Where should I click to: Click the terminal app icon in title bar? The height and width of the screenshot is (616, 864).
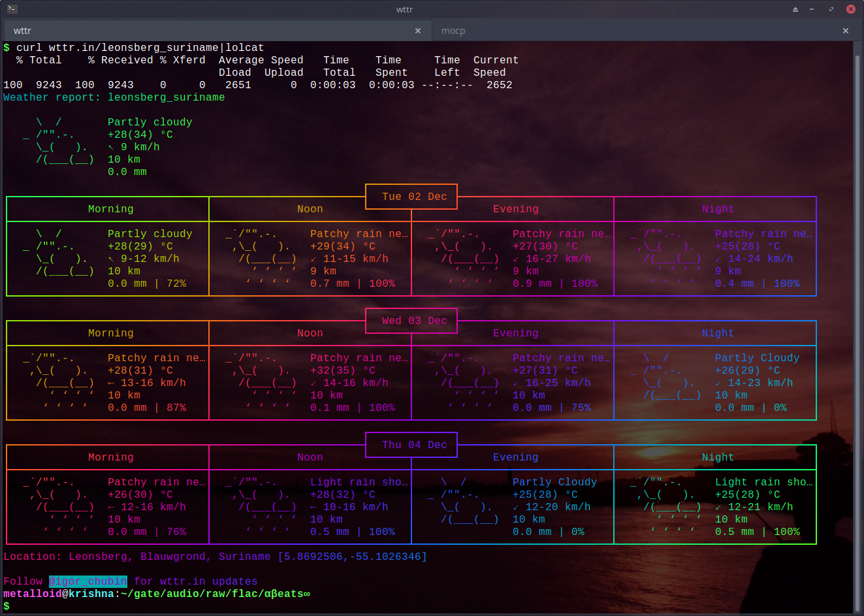click(x=12, y=9)
